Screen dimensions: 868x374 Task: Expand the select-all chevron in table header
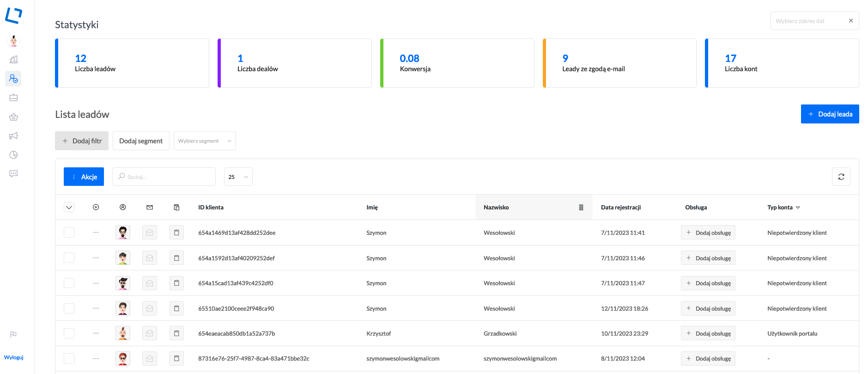point(69,208)
